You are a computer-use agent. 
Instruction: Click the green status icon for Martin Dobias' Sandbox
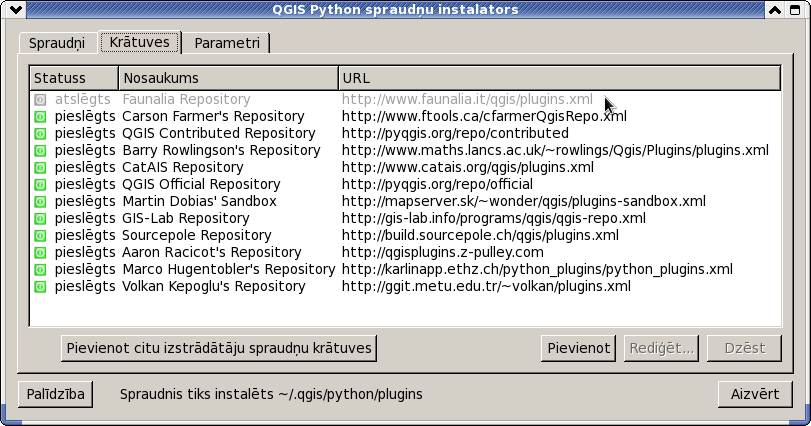(x=40, y=202)
